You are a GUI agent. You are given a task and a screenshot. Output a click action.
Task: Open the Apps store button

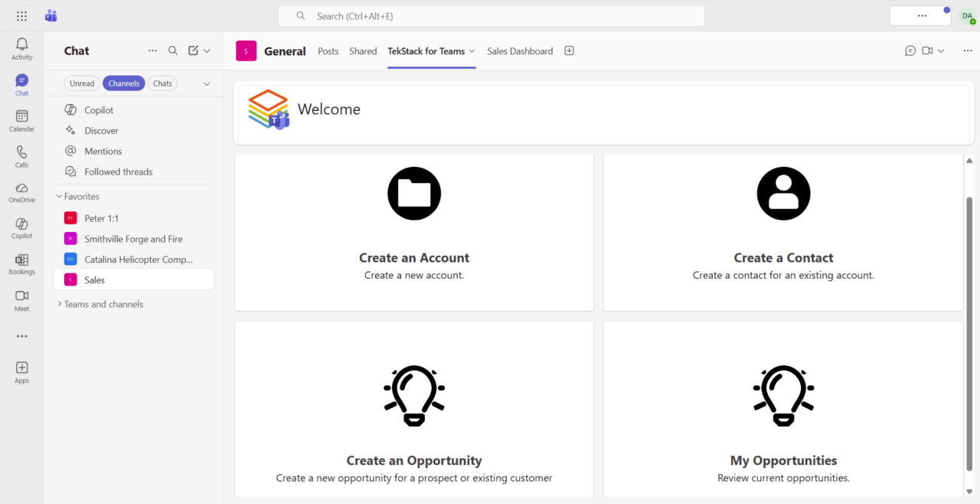pyautogui.click(x=21, y=372)
